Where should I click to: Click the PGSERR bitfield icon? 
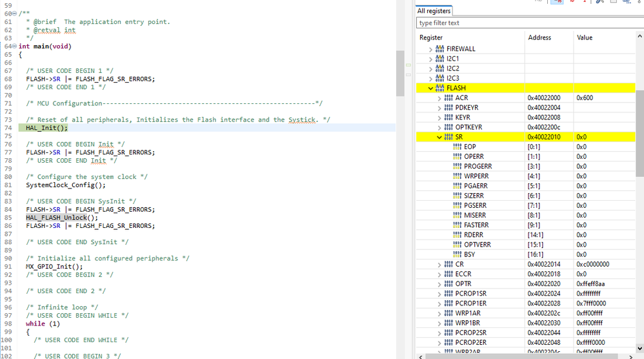(x=457, y=205)
